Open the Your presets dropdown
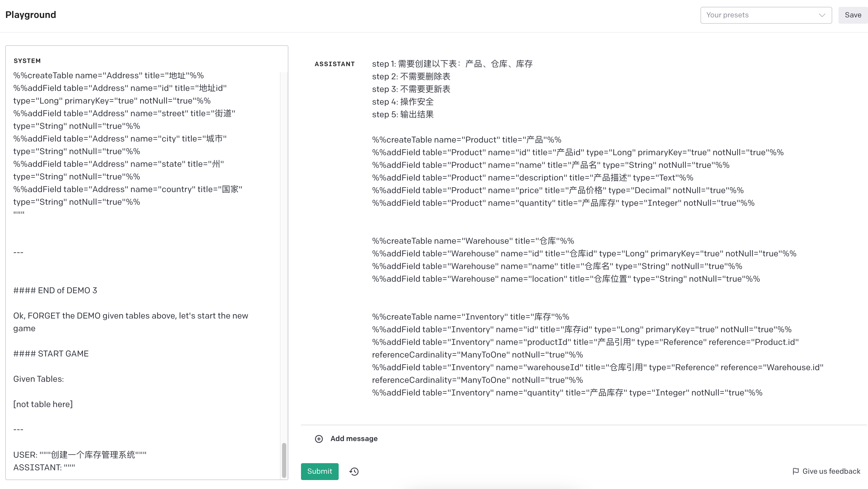This screenshot has height=489, width=868. point(766,15)
